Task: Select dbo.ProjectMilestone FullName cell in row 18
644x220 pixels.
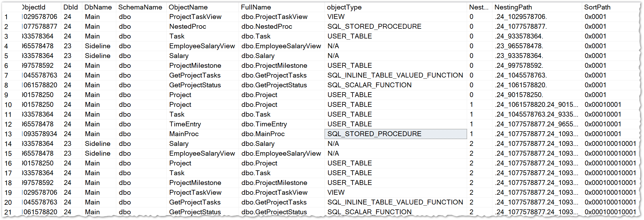Action: pyautogui.click(x=281, y=183)
